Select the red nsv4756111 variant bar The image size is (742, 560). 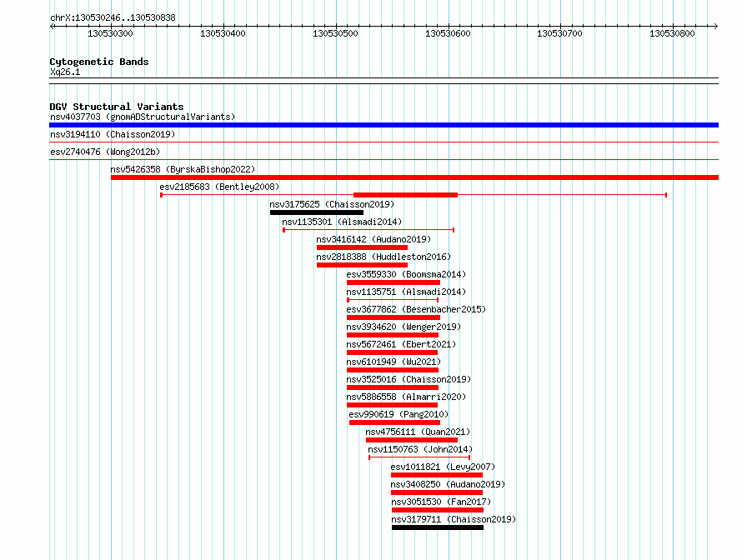click(x=412, y=440)
